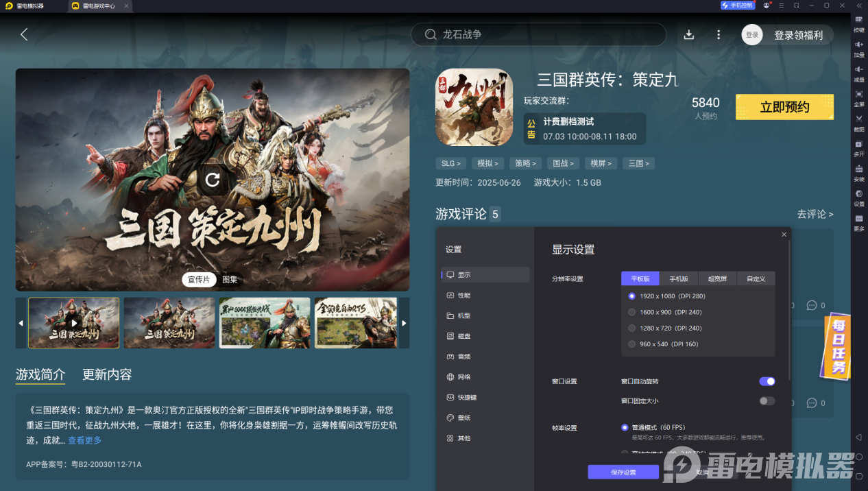Enable 窗口固定大小 switch
The height and width of the screenshot is (491, 868).
tap(767, 400)
